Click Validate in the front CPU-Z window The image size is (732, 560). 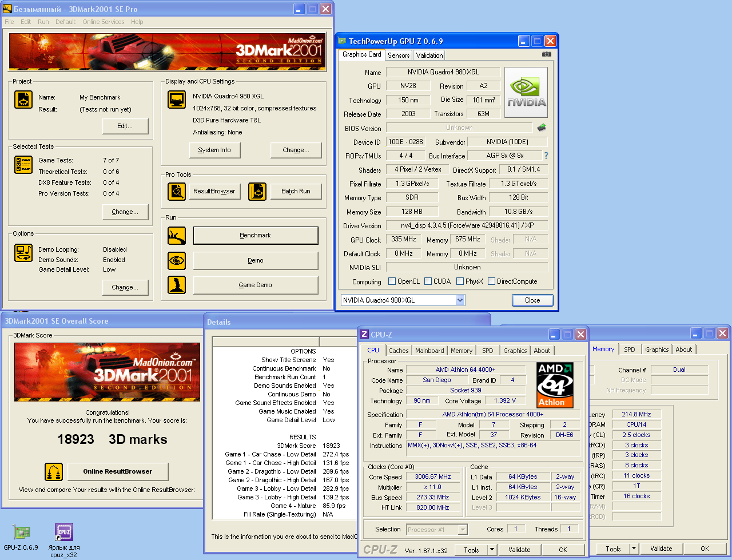click(519, 550)
